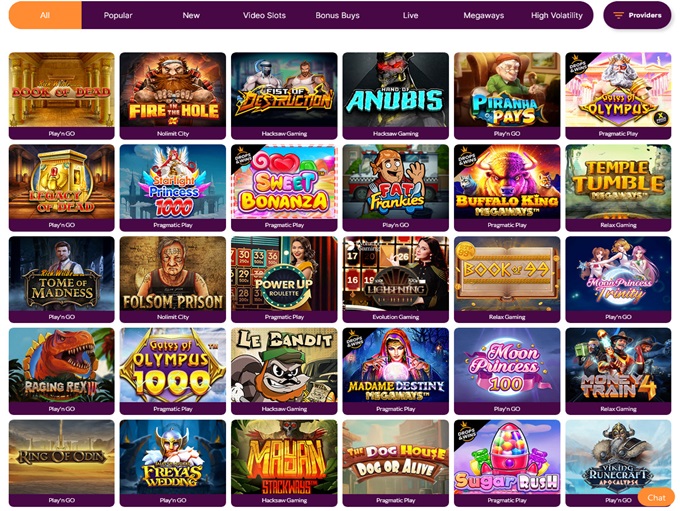Show the Bonus Buys category
Screen dimensions: 680x511
pyautogui.click(x=337, y=15)
